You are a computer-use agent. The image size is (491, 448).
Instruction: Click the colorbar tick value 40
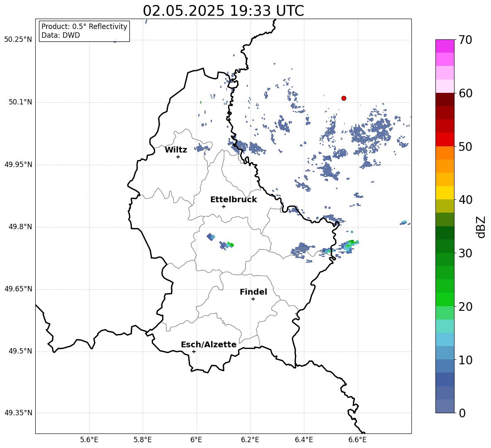coord(465,200)
